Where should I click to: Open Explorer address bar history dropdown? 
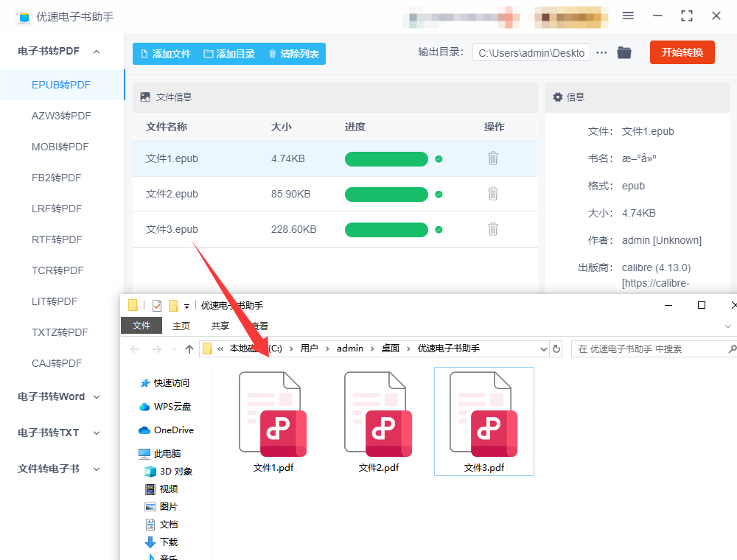(543, 349)
